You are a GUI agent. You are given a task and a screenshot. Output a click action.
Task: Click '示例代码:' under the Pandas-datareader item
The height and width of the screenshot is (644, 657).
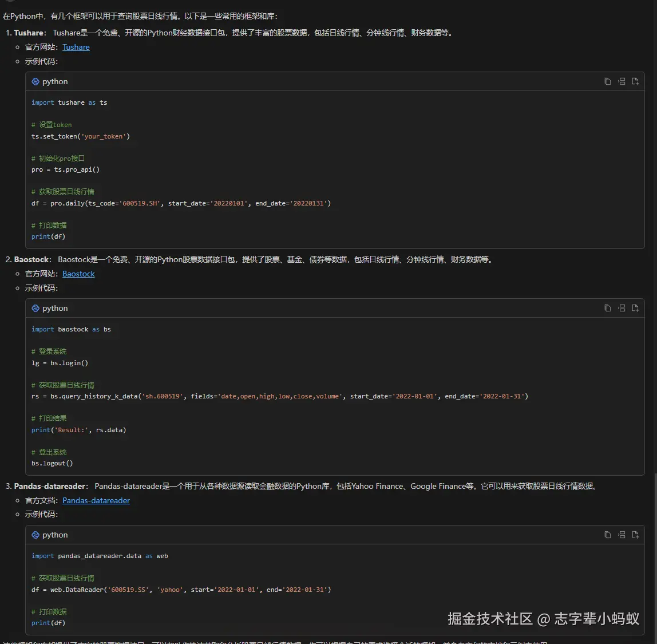pyautogui.click(x=41, y=514)
